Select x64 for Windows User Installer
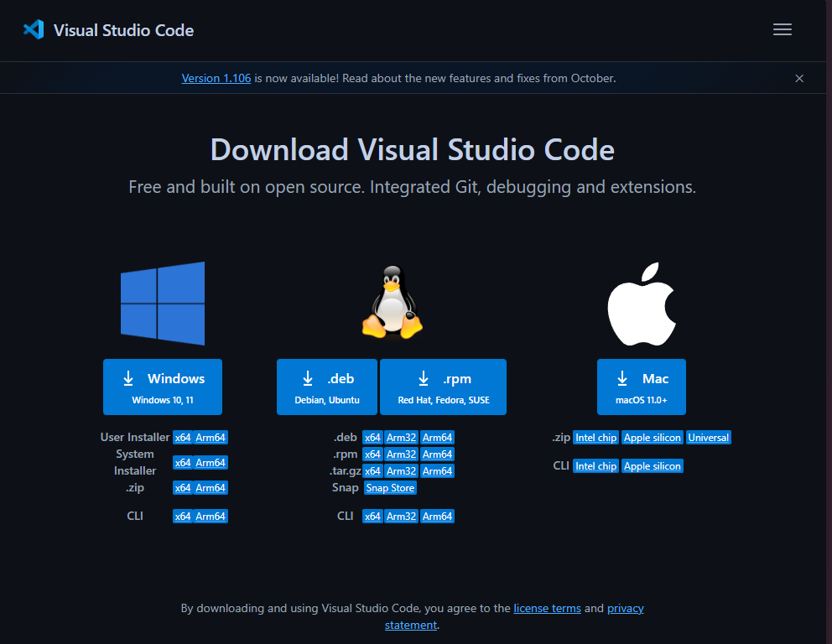Screen dimensions: 832x644 183,438
